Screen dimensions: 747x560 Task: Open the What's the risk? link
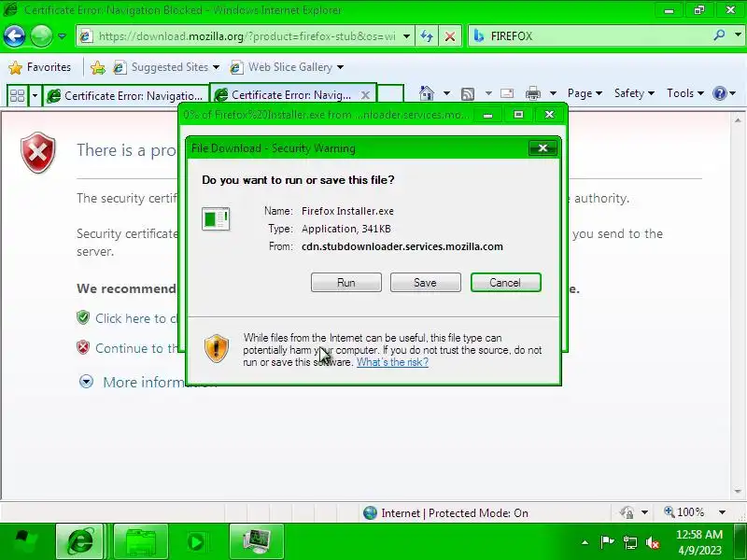392,362
